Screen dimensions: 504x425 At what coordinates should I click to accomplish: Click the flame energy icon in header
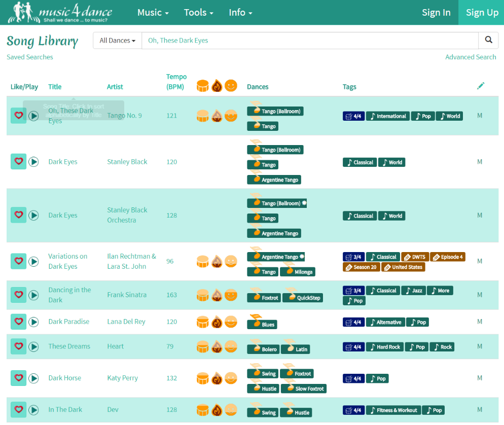click(x=217, y=86)
